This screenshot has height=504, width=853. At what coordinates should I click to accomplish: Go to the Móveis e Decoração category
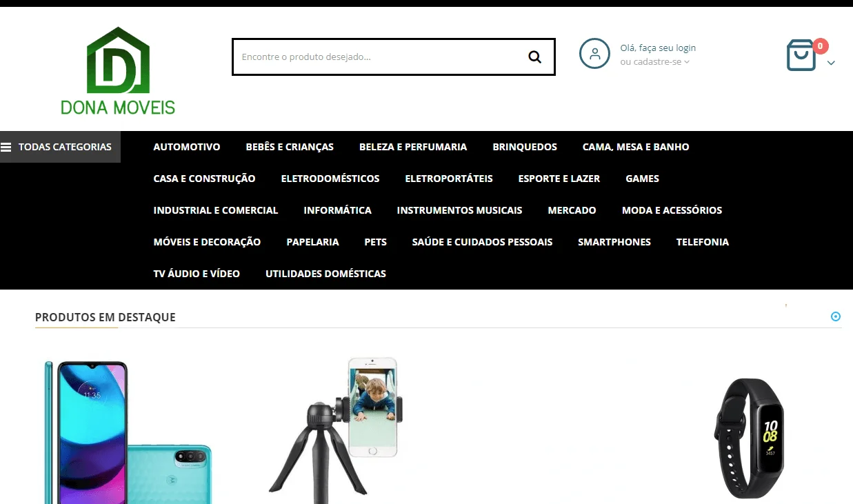(x=207, y=242)
